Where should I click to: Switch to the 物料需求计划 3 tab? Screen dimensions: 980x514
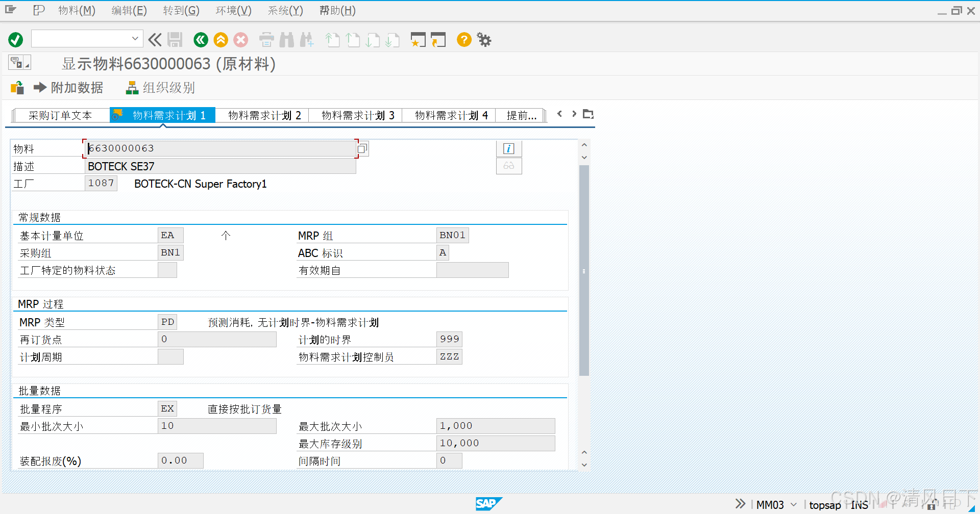tap(357, 115)
